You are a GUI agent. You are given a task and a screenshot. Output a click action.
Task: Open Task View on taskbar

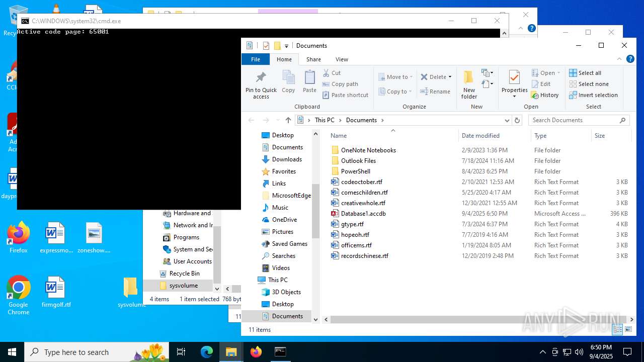tap(182, 352)
